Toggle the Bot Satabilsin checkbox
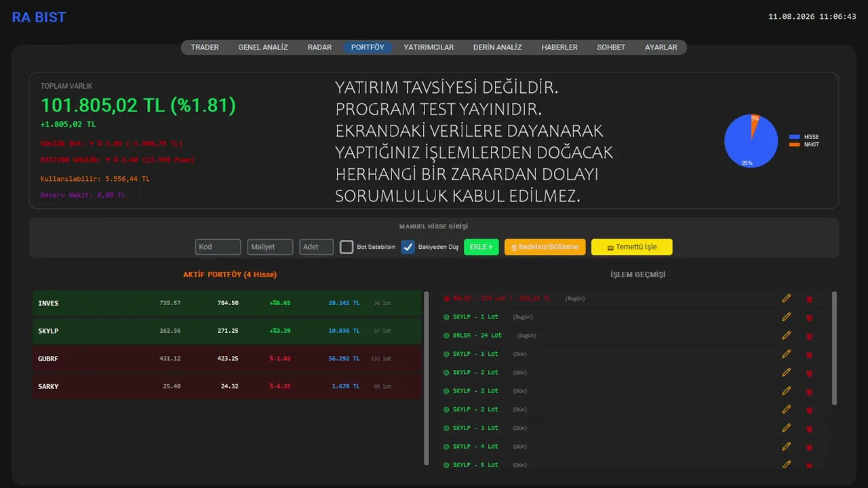Image resolution: width=868 pixels, height=488 pixels. [347, 247]
